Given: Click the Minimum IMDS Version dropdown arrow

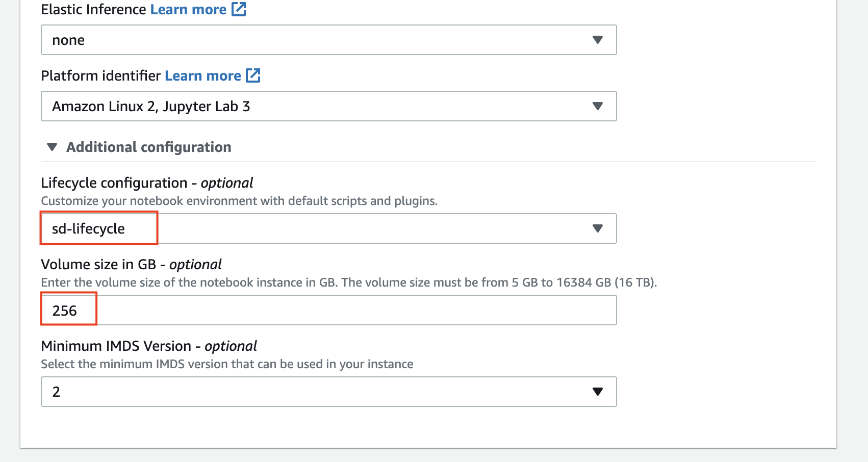Looking at the screenshot, I should [598, 391].
